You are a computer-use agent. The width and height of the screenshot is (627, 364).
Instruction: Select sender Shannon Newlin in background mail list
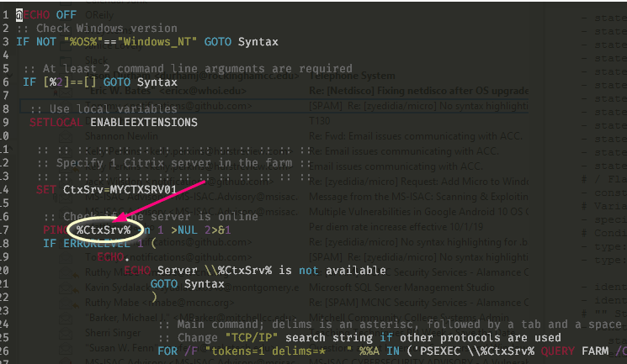click(121, 136)
